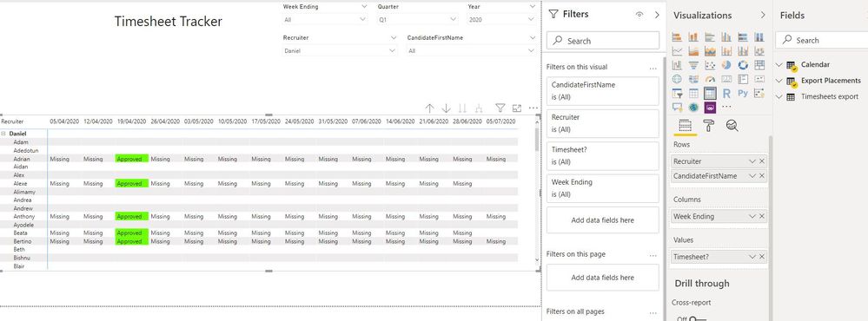868x321 pixels.
Task: Click the Fields pane Search box
Action: 821,40
